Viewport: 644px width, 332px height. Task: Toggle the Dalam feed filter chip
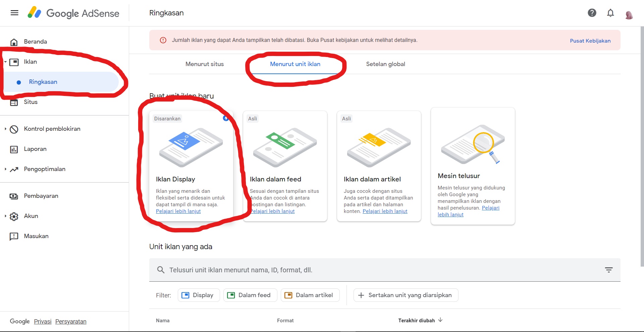[x=250, y=295]
